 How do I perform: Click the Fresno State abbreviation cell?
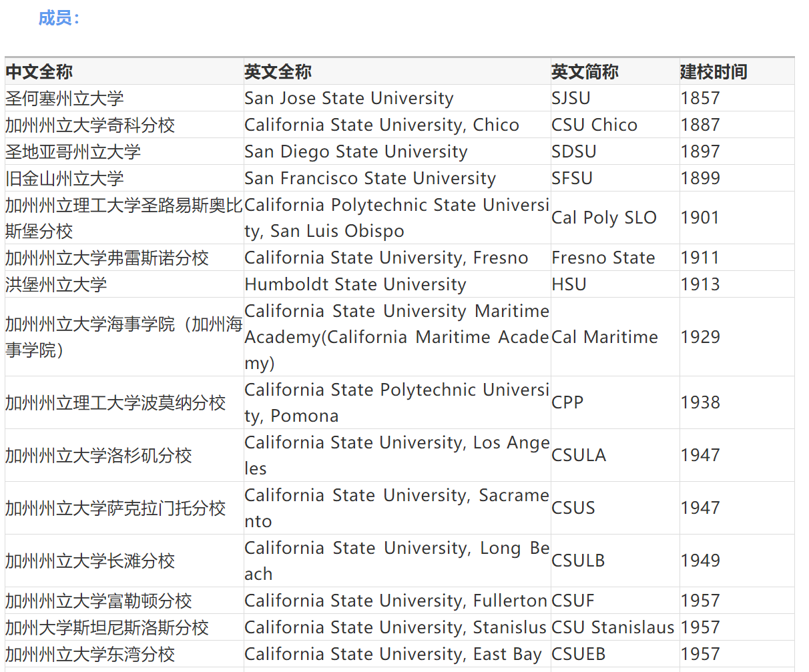click(x=603, y=258)
